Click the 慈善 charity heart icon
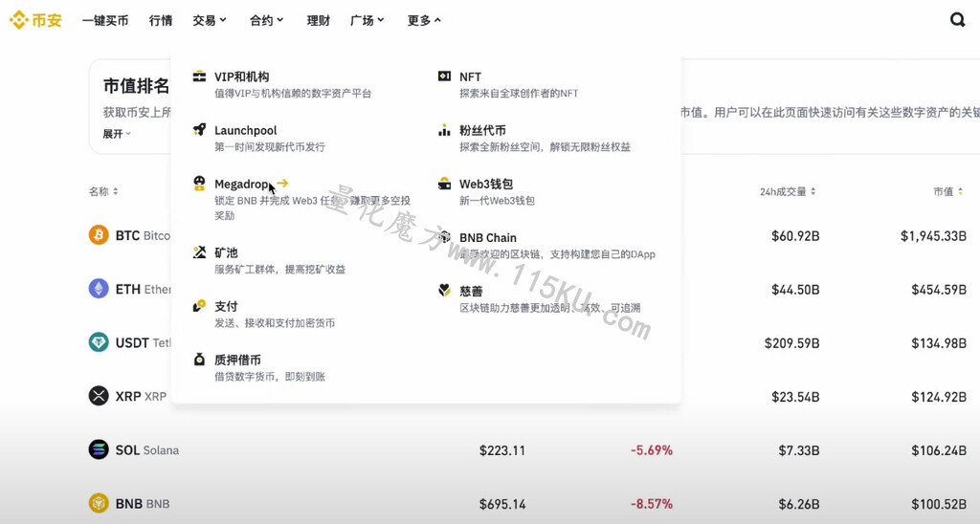Screen dimensions: 980x524 pos(444,291)
